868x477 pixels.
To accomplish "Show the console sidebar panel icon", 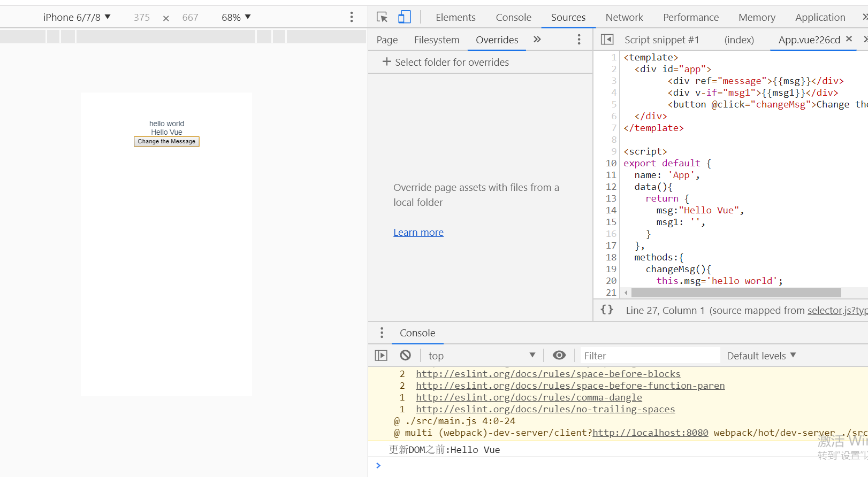I will tap(381, 356).
